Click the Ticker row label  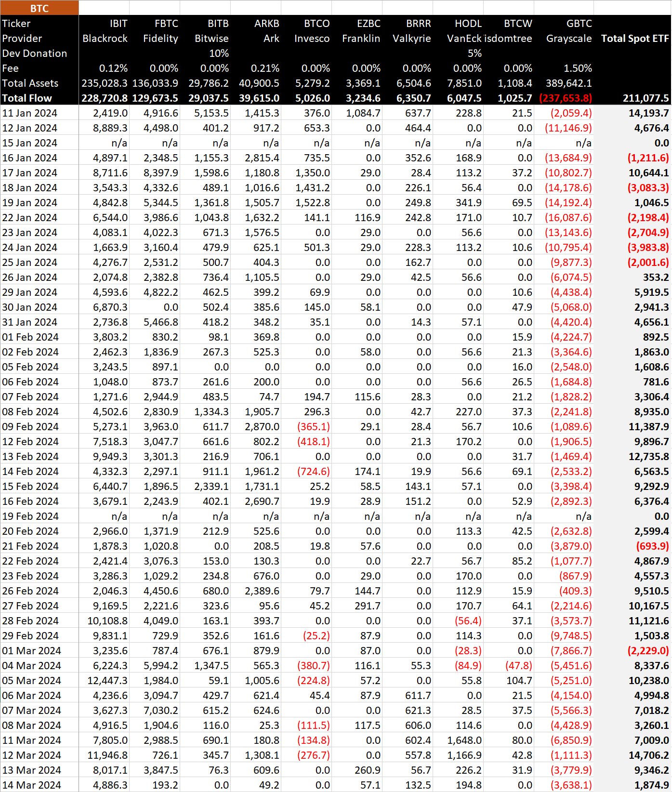tap(16, 24)
